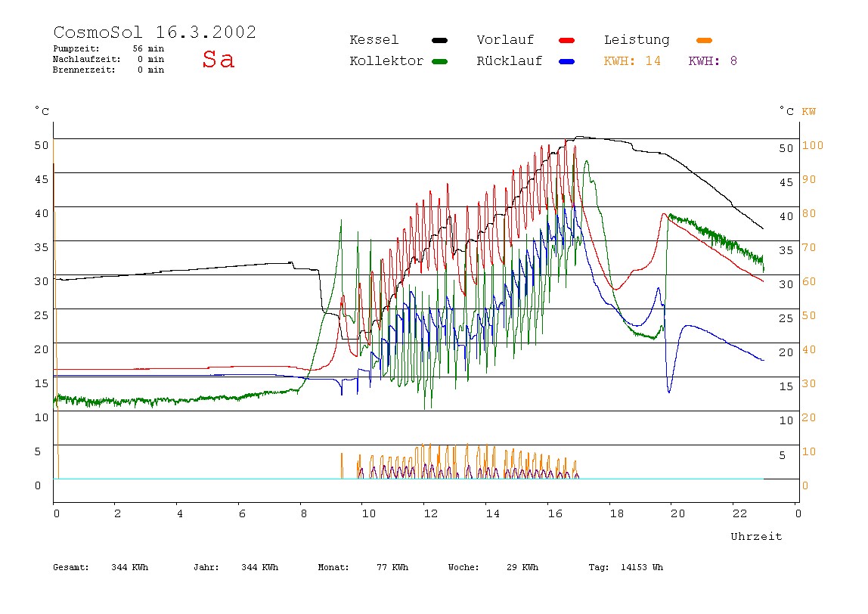
Task: Click the "Vorlauf" legend label
Action: (x=505, y=40)
